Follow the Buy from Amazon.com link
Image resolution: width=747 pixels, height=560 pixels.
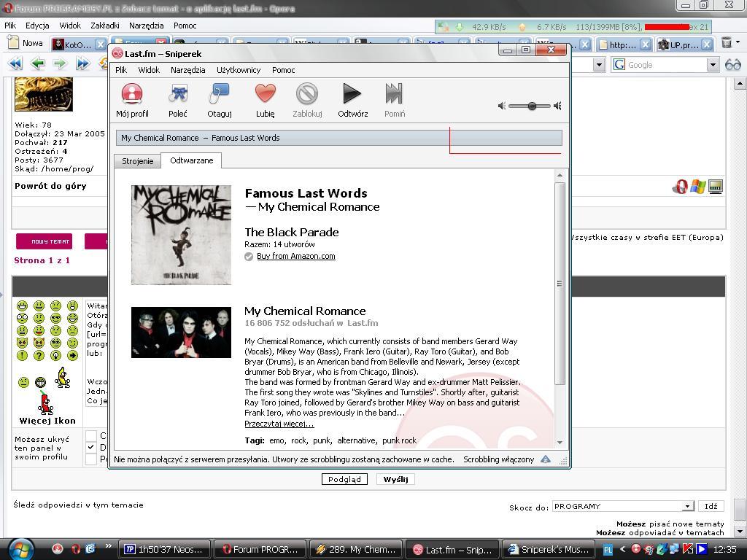[296, 256]
